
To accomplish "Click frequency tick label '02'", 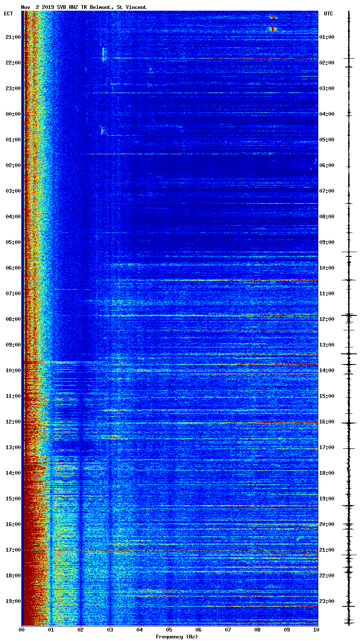I will 80,630.
